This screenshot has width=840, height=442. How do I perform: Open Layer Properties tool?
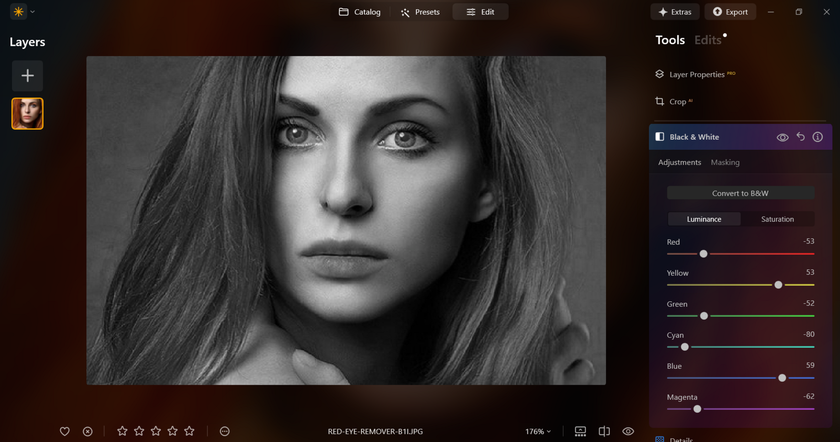point(702,74)
